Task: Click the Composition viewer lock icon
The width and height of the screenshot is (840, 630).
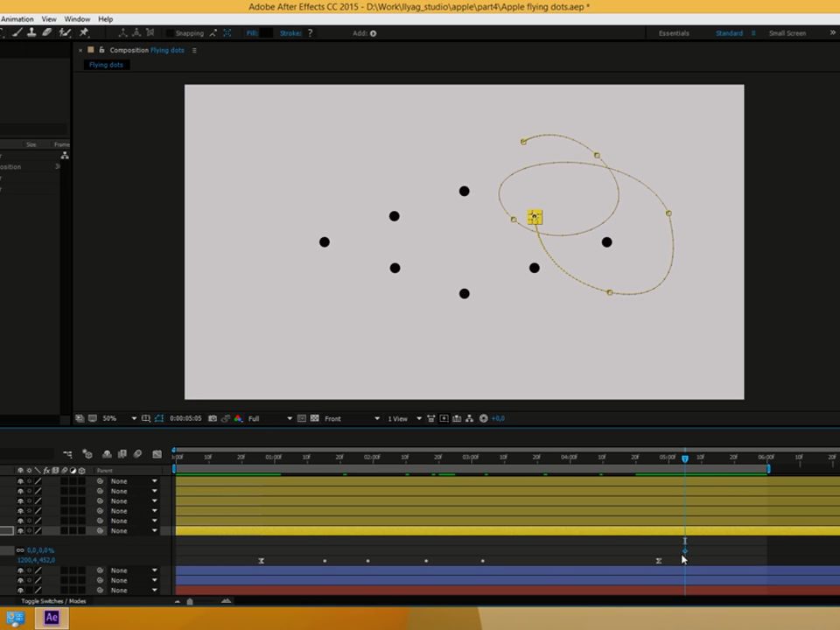Action: 101,50
